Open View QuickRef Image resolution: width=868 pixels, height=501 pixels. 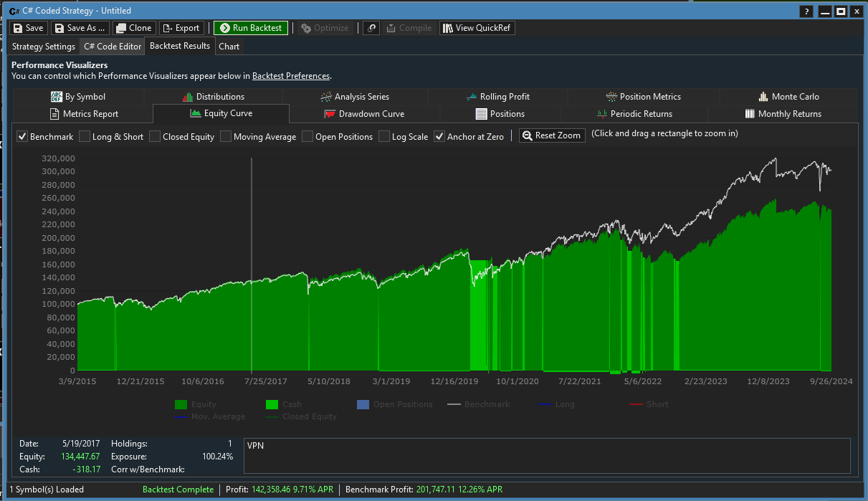tap(477, 28)
